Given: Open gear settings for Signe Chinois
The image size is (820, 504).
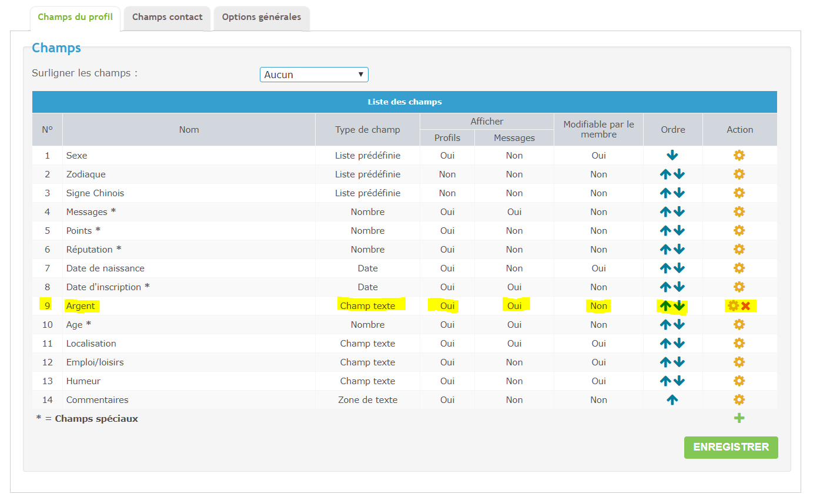Looking at the screenshot, I should pyautogui.click(x=739, y=193).
